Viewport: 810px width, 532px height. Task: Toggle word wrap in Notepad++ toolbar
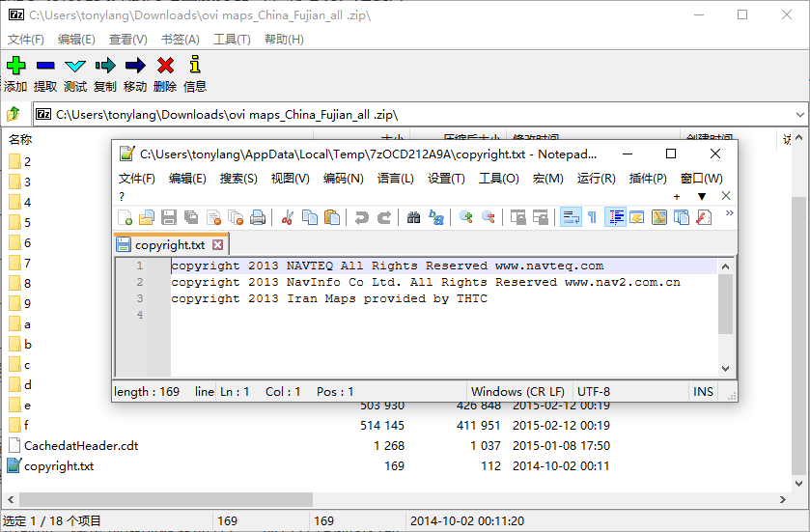[x=570, y=217]
